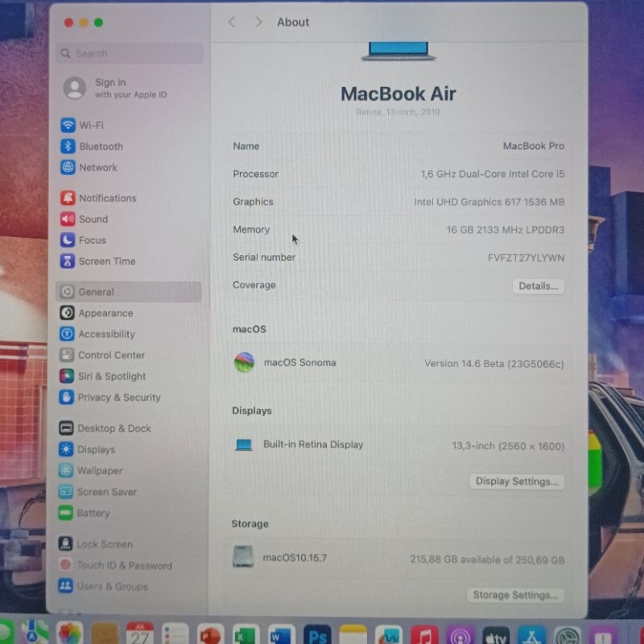Select Accessibility in the sidebar
This screenshot has height=644, width=644.
point(106,334)
